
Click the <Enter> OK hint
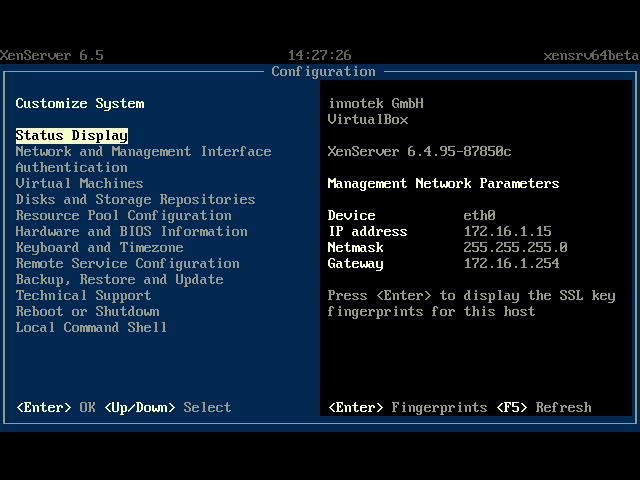[55, 408]
